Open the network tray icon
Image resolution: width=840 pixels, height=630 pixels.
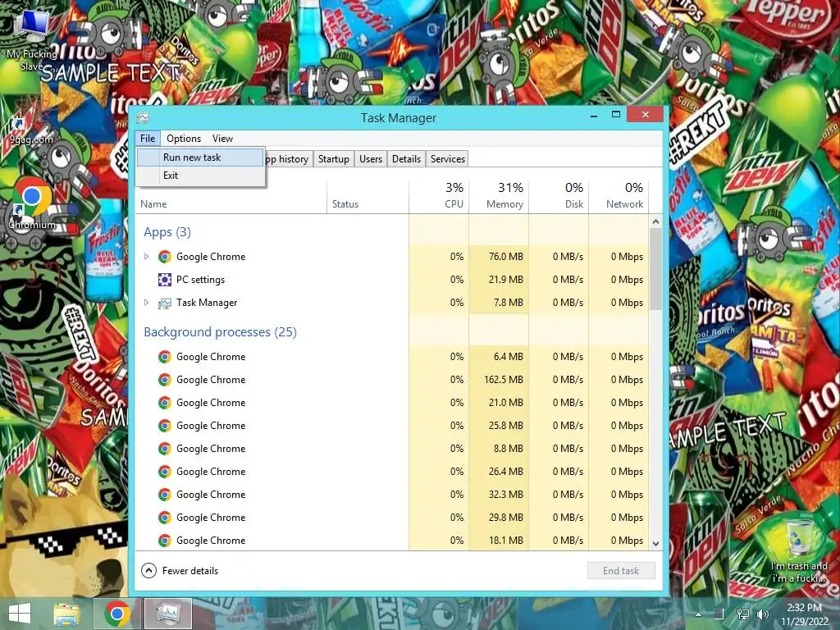742,614
